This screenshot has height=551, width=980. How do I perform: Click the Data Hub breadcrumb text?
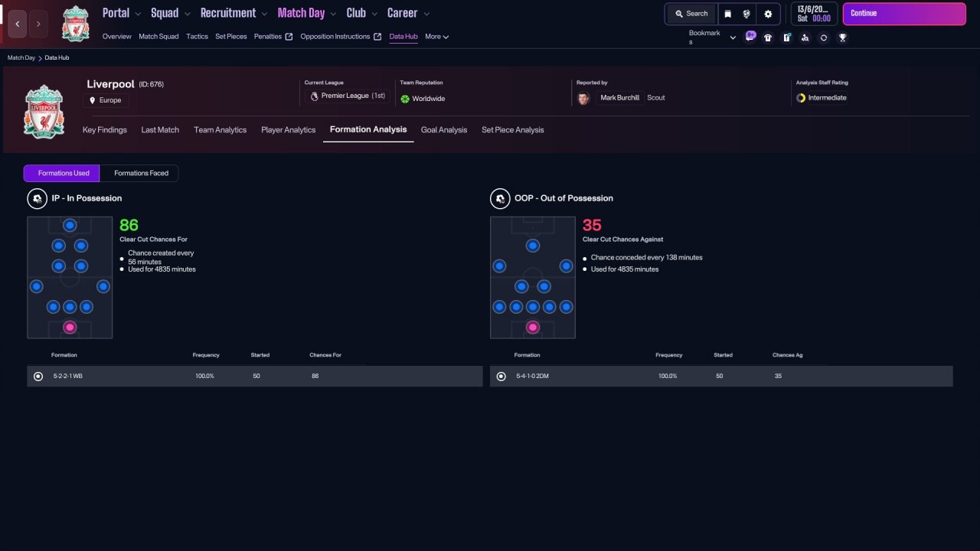point(57,58)
